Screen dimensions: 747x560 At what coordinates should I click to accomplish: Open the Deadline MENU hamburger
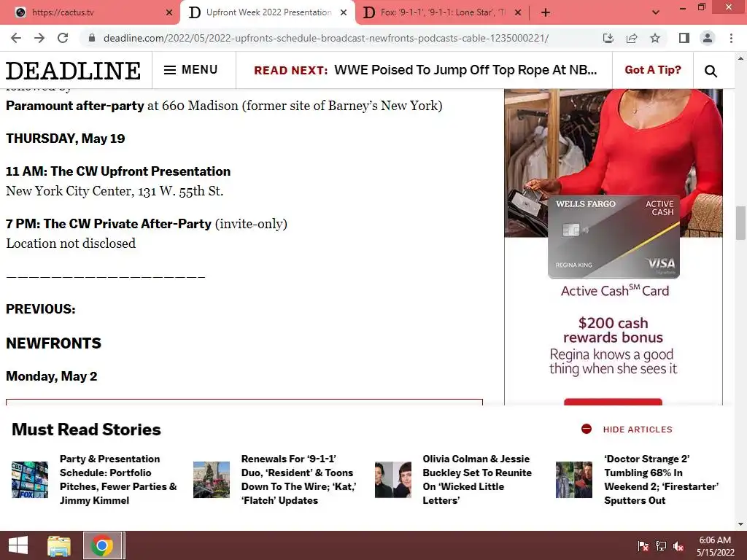coord(190,70)
